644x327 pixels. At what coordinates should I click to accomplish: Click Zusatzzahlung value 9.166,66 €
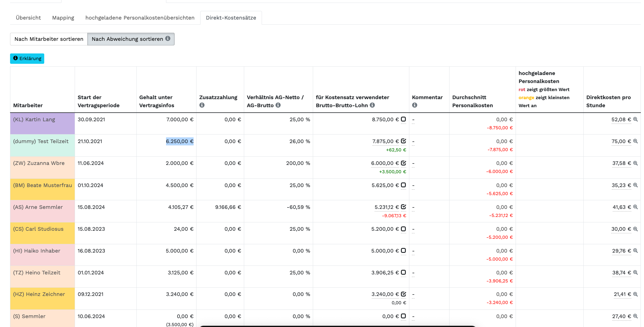click(x=228, y=207)
